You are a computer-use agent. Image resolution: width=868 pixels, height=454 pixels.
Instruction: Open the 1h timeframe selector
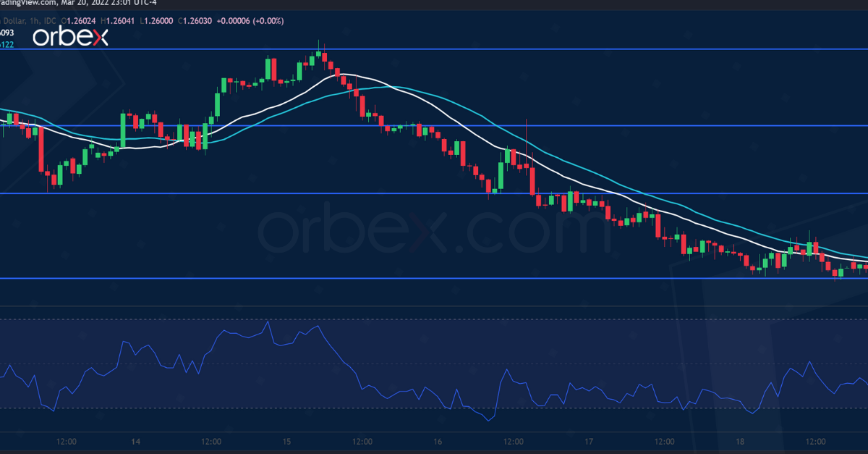click(33, 20)
